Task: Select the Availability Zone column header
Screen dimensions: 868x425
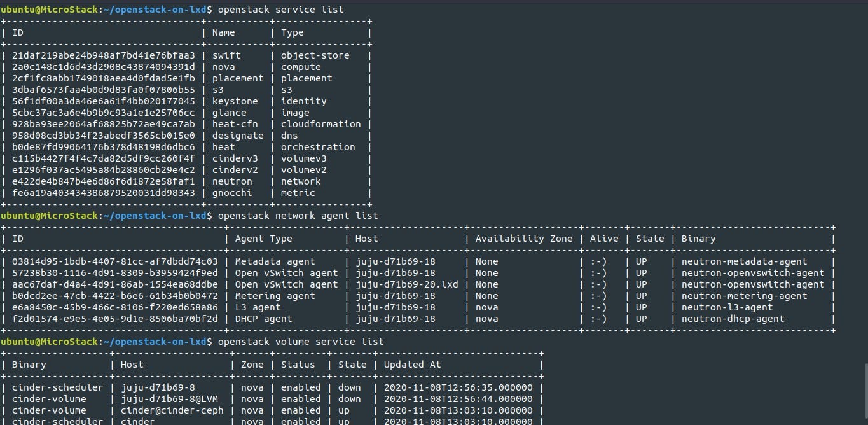Action: [x=524, y=239]
